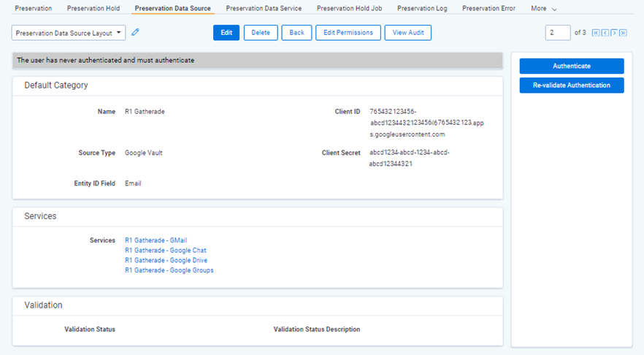Screen dimensions: 644x355
Task: Go to previous record navigation icon
Action: (x=605, y=33)
